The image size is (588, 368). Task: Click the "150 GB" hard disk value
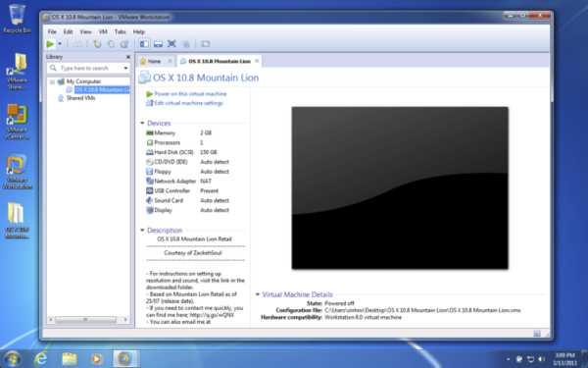point(209,152)
